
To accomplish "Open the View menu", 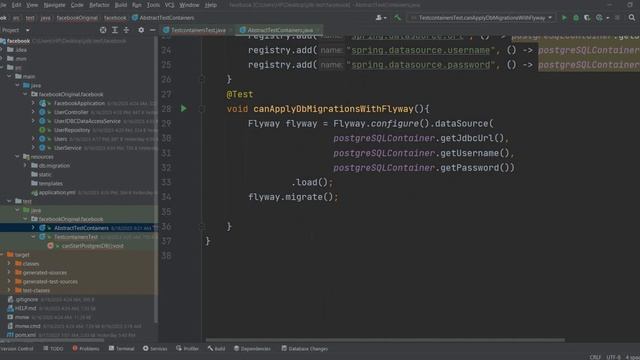I will pyautogui.click(x=32, y=5).
